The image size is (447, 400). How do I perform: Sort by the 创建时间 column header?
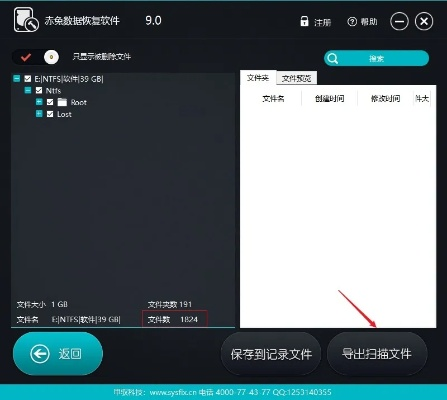329,98
